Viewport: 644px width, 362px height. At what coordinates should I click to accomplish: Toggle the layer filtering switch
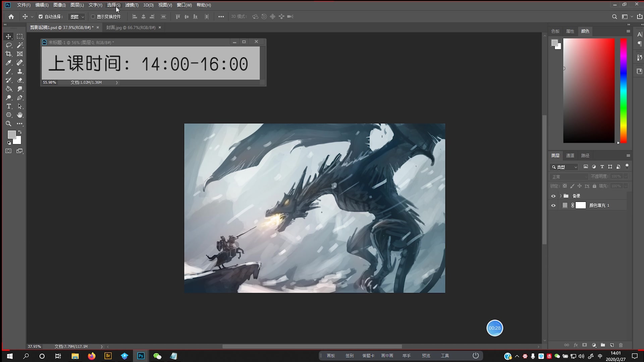click(627, 166)
